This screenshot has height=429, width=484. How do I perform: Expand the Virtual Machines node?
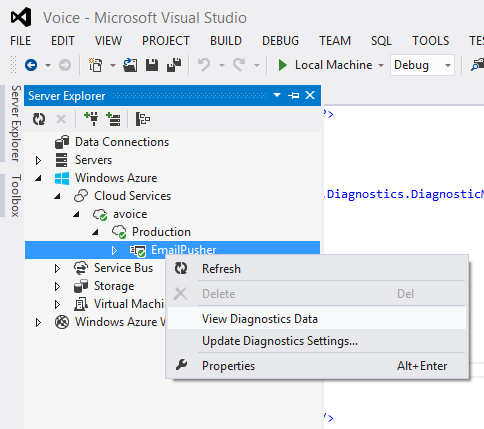(x=57, y=304)
